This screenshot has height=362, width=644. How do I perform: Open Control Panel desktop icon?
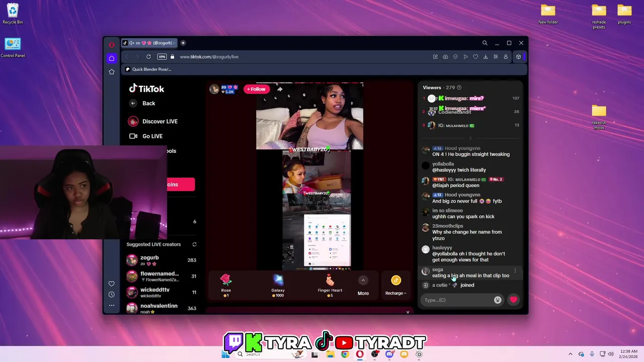13,48
